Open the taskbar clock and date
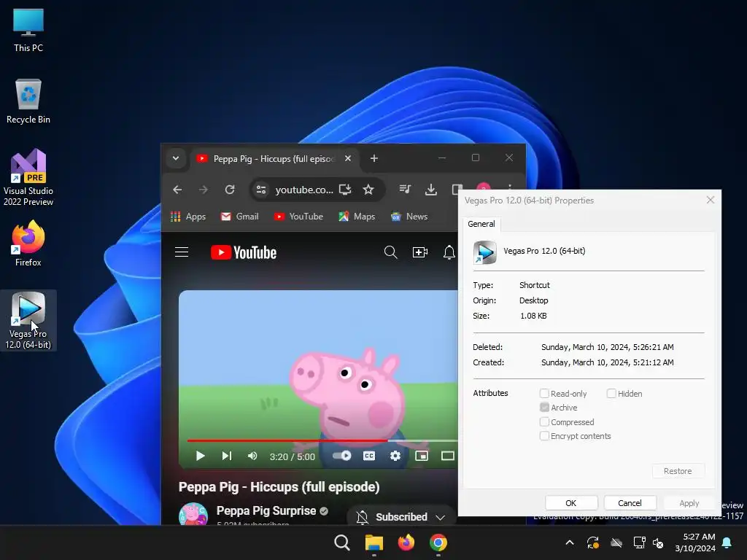Screen dimensions: 747x560 point(695,542)
